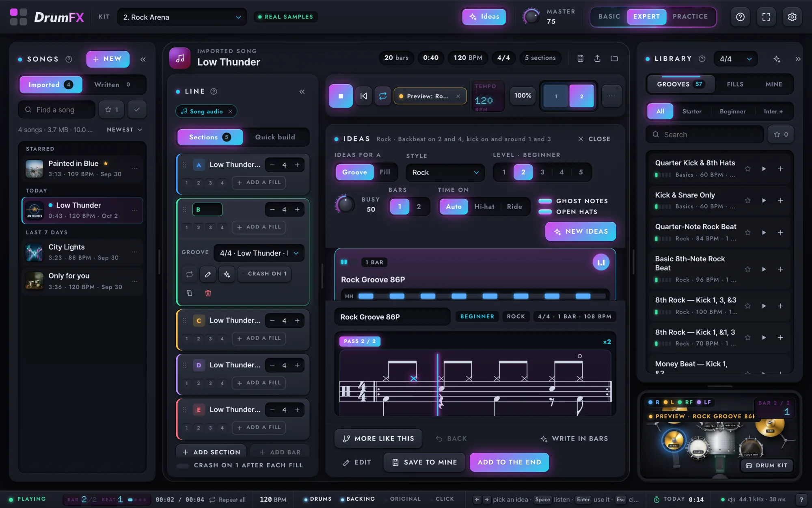This screenshot has width=812, height=508.
Task: Open the Groove dropdown in section B
Action: click(x=259, y=253)
